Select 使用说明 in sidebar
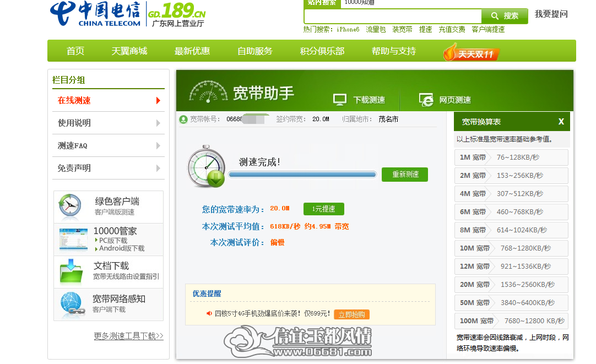596x364 pixels. [x=109, y=123]
